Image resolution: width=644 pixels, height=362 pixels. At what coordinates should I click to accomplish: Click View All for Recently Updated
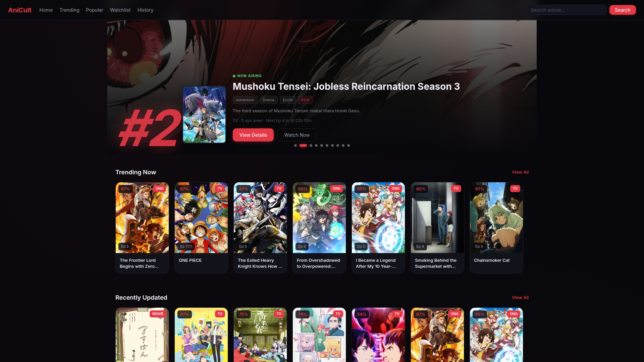[520, 298]
